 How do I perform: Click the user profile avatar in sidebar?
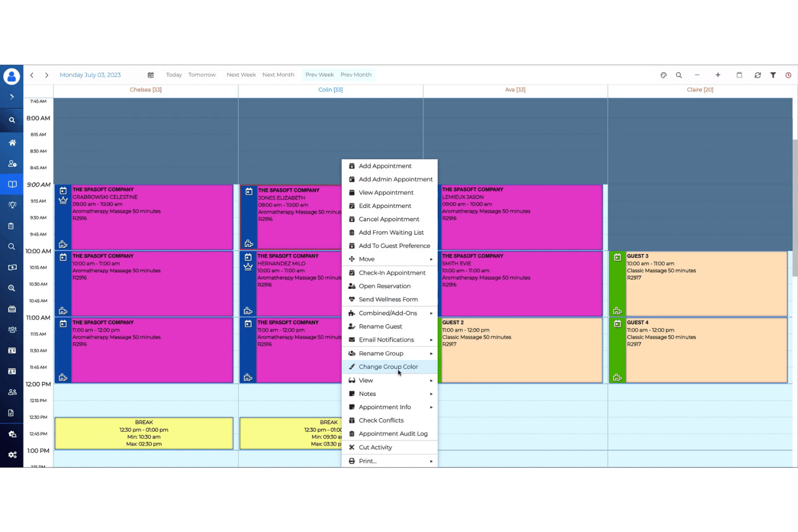11,77
